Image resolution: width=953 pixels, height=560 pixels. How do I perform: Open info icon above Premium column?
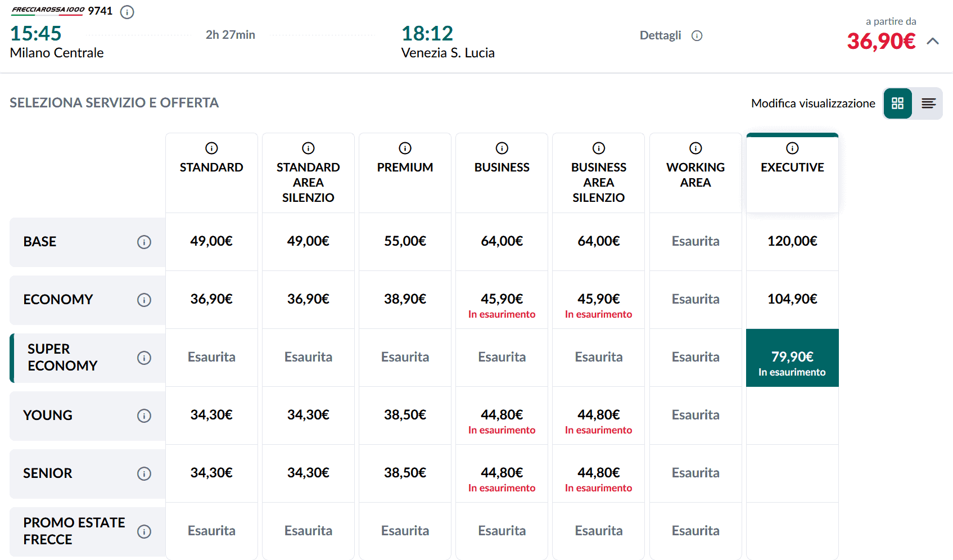coord(405,148)
